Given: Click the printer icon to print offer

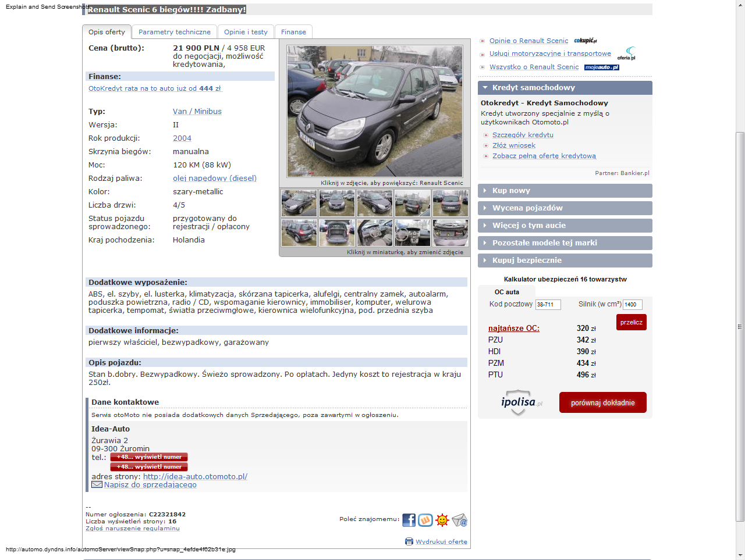Looking at the screenshot, I should pos(409,541).
